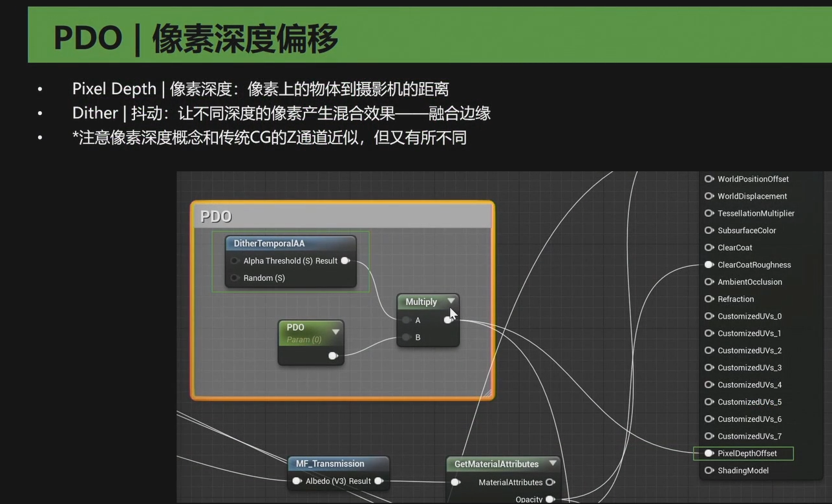
Task: Select the CustomizedUVs_1 pin
Action: pos(709,333)
